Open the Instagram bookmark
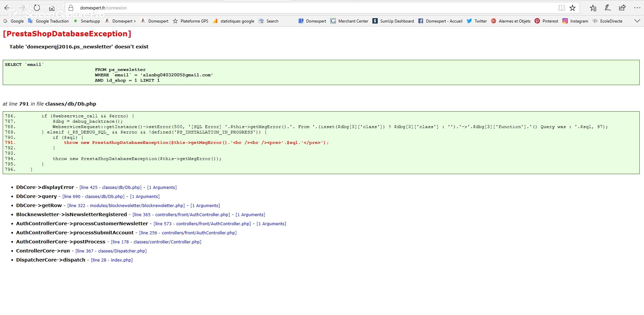This screenshot has width=644, height=315. 576,21
